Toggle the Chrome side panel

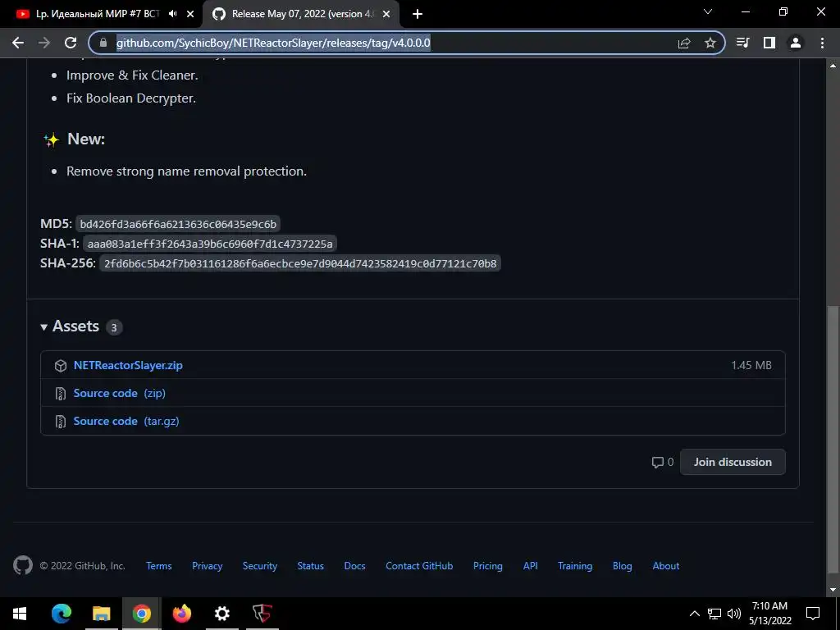click(769, 43)
